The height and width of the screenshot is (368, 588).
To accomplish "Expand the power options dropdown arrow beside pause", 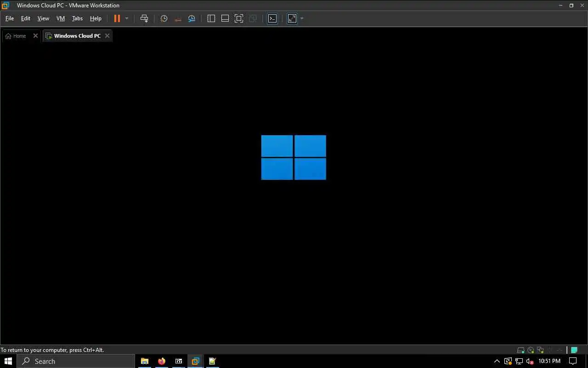I will click(127, 18).
